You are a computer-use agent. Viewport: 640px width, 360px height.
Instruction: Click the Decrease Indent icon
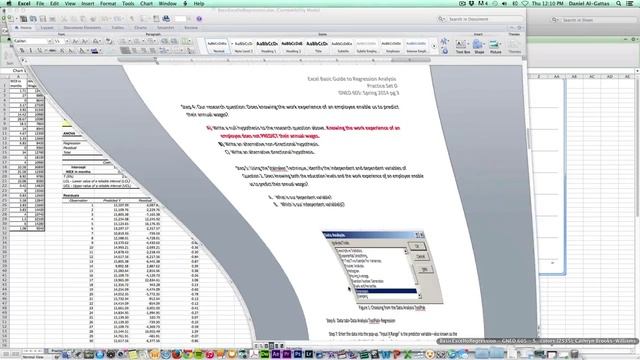pyautogui.click(x=164, y=41)
